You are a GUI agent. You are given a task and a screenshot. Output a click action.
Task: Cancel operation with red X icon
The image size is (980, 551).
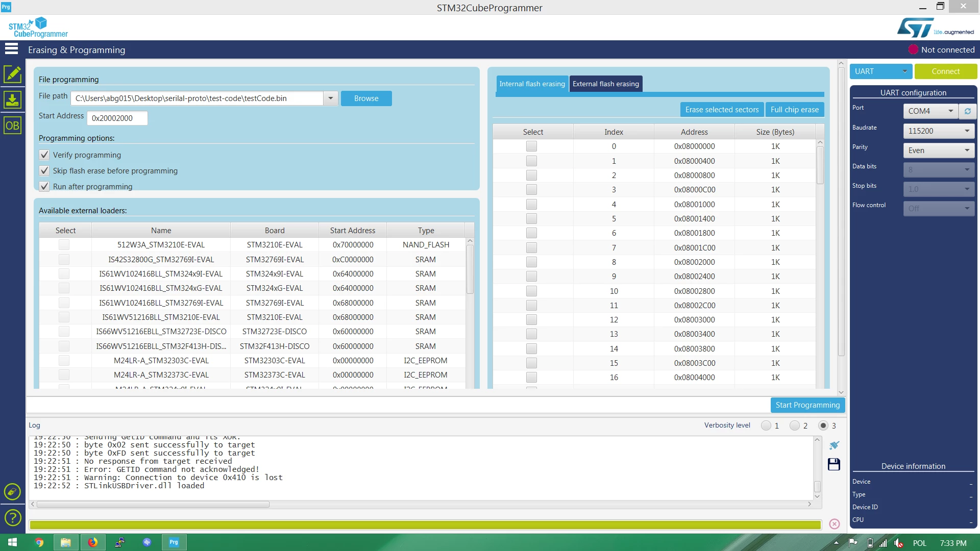click(x=835, y=524)
